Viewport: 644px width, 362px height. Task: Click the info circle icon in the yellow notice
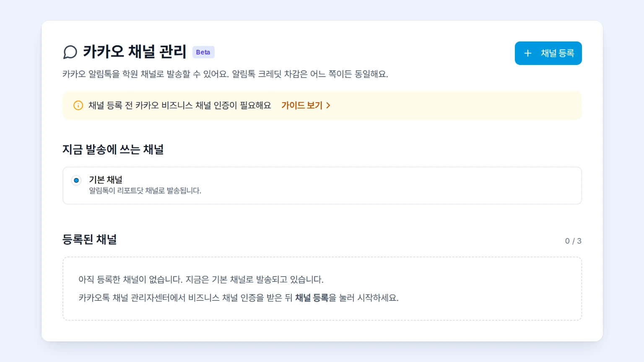click(78, 105)
